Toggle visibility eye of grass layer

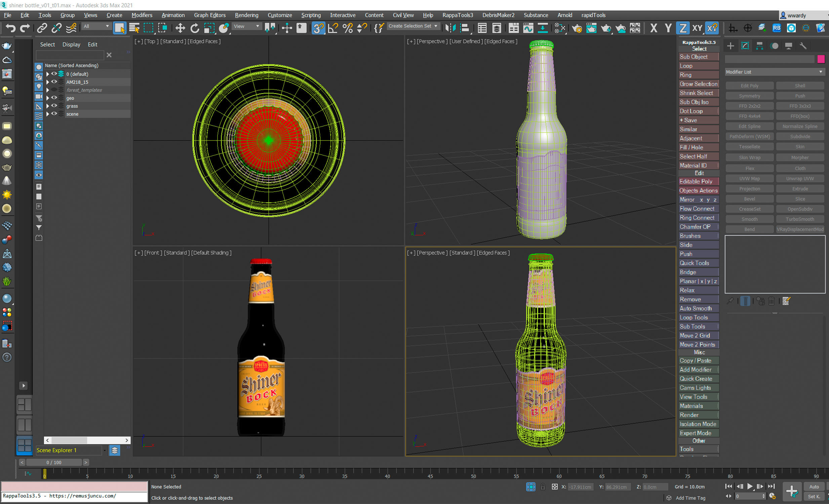54,106
